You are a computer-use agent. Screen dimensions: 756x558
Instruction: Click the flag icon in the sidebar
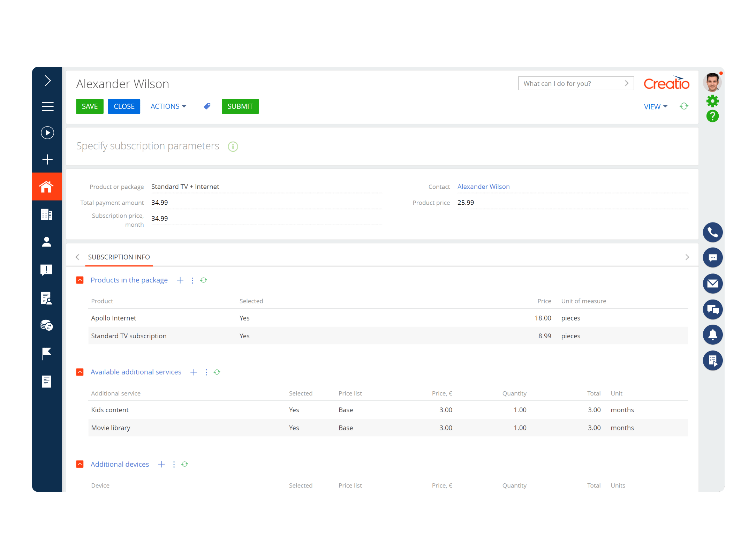click(47, 353)
